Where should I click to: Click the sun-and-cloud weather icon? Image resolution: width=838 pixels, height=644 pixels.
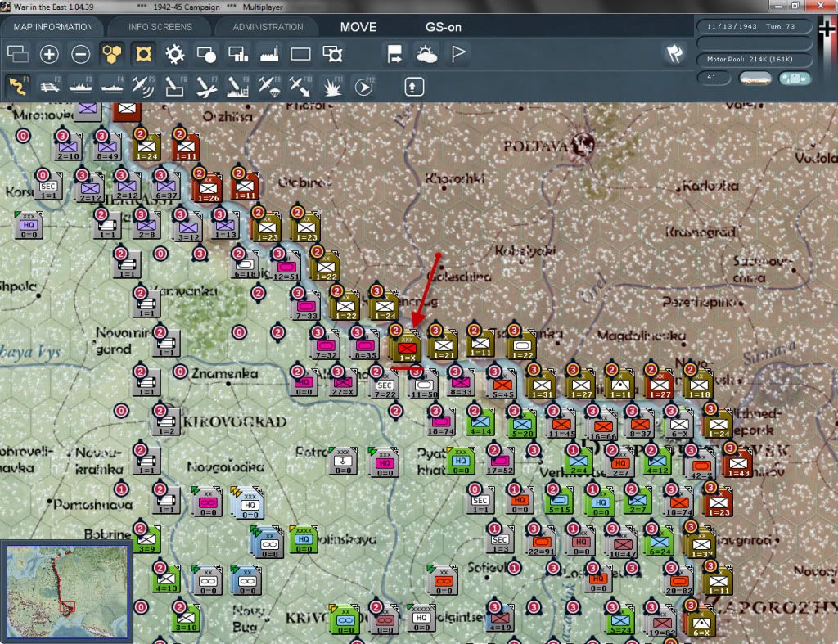point(426,54)
